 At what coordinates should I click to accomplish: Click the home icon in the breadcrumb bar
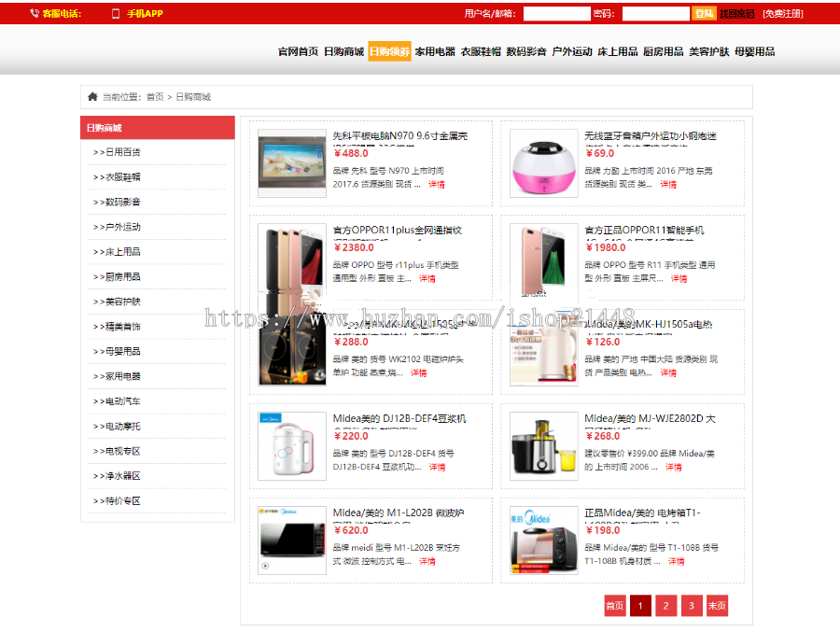pyautogui.click(x=91, y=96)
